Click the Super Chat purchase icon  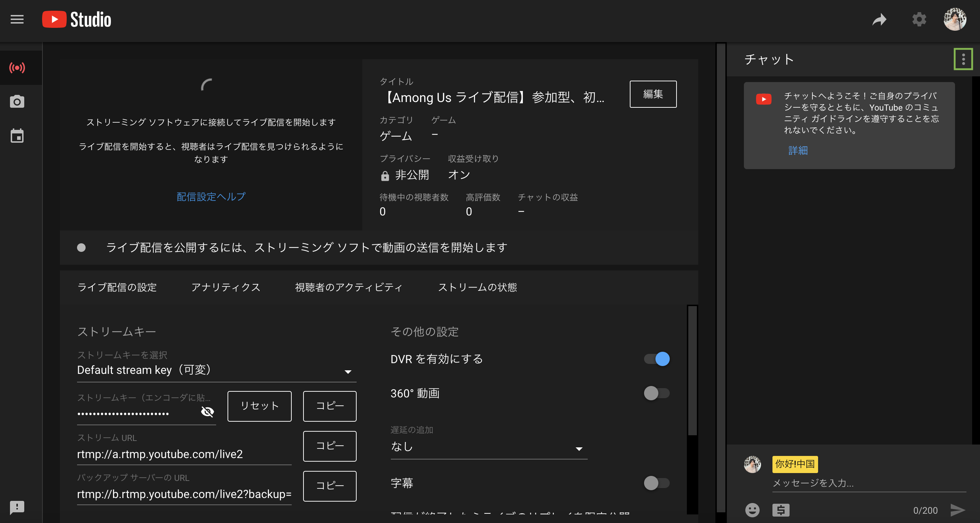point(781,510)
